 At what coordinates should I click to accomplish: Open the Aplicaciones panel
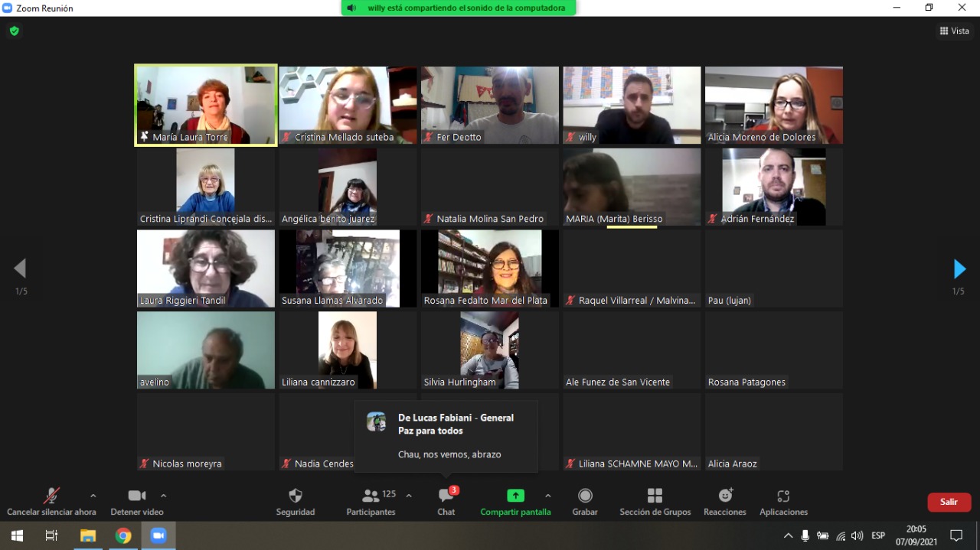(x=782, y=496)
